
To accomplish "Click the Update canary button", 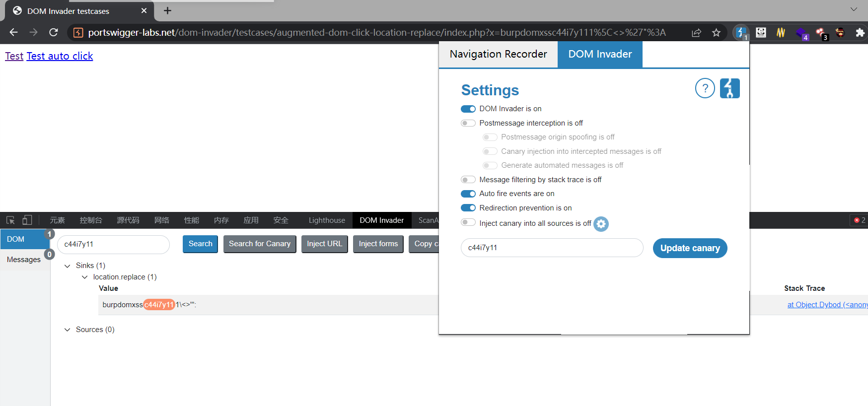I will (690, 248).
